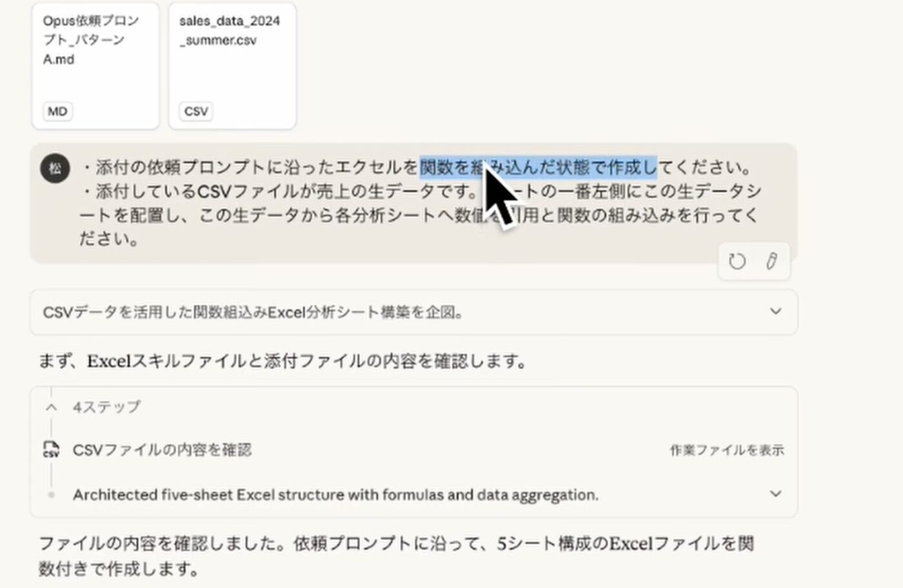This screenshot has height=588, width=903.
Task: Click the CSV file icon in the steps list
Action: click(x=51, y=449)
